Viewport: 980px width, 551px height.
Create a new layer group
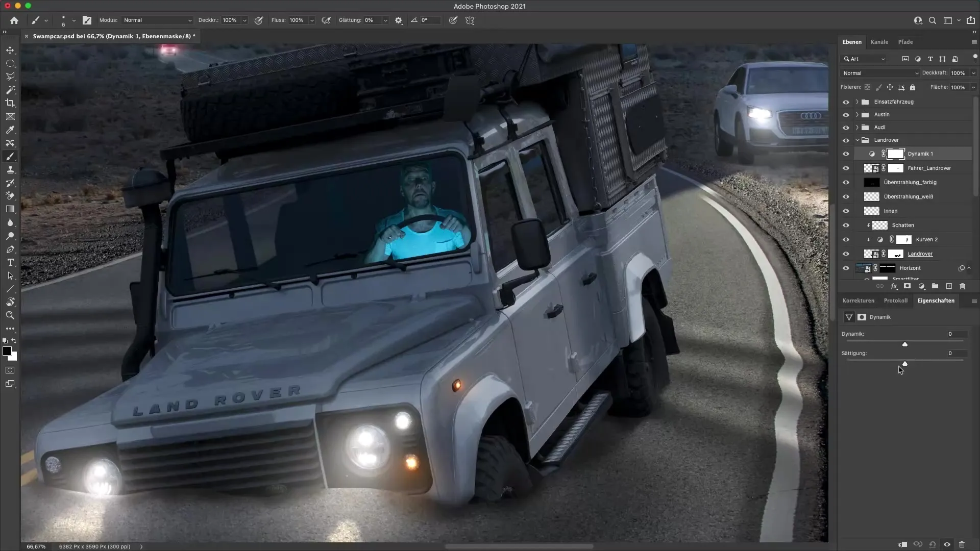935,286
